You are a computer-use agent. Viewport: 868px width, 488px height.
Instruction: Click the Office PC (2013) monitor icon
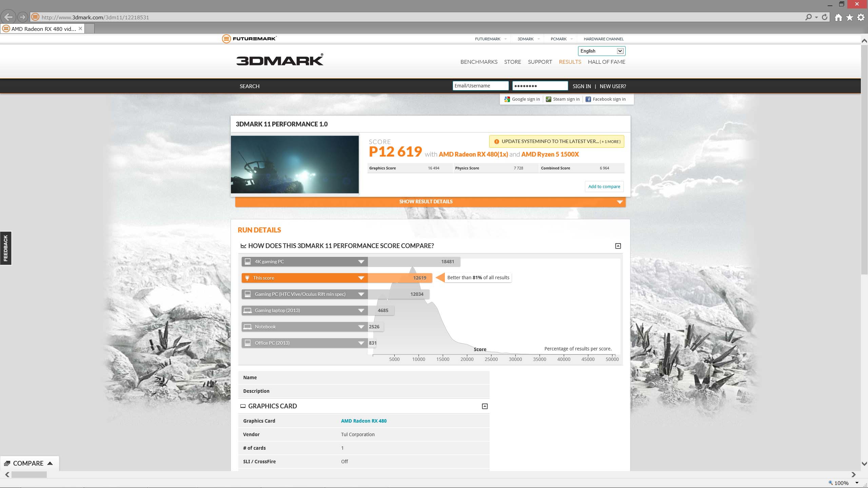coord(248,343)
